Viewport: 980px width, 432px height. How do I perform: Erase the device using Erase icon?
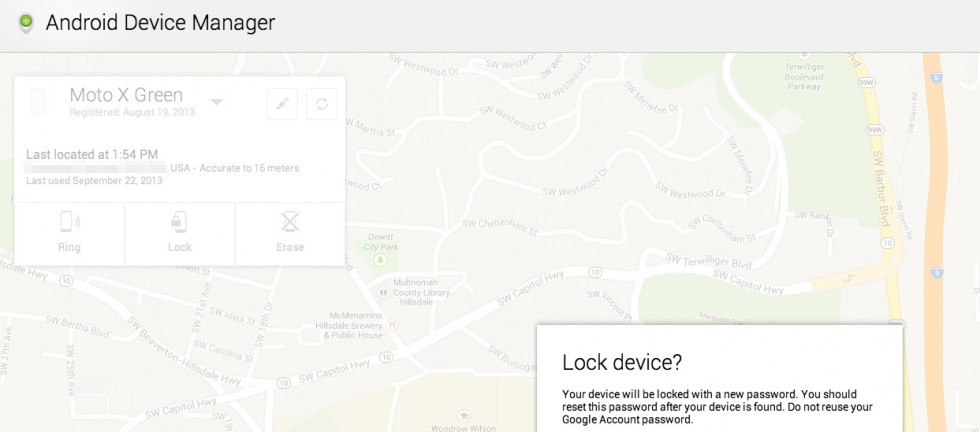(290, 233)
